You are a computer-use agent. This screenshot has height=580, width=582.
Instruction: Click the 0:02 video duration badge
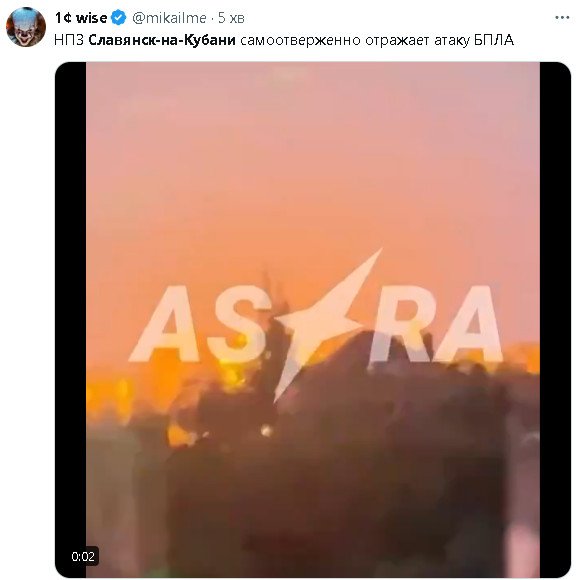83,556
